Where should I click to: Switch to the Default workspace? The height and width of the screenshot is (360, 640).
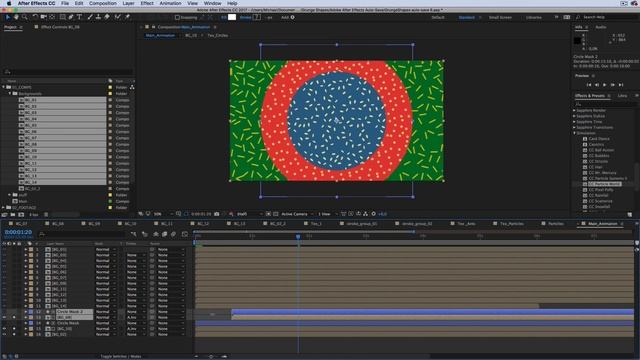click(x=438, y=18)
